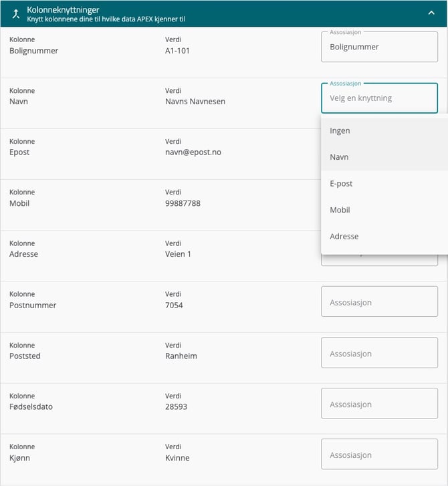Click the merge arrow icon in header
448x486 pixels.
point(16,14)
